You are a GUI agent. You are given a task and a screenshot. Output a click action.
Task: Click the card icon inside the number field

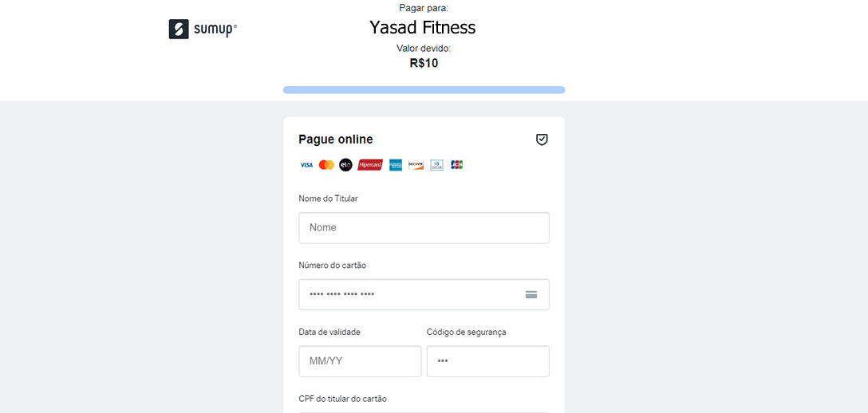531,294
